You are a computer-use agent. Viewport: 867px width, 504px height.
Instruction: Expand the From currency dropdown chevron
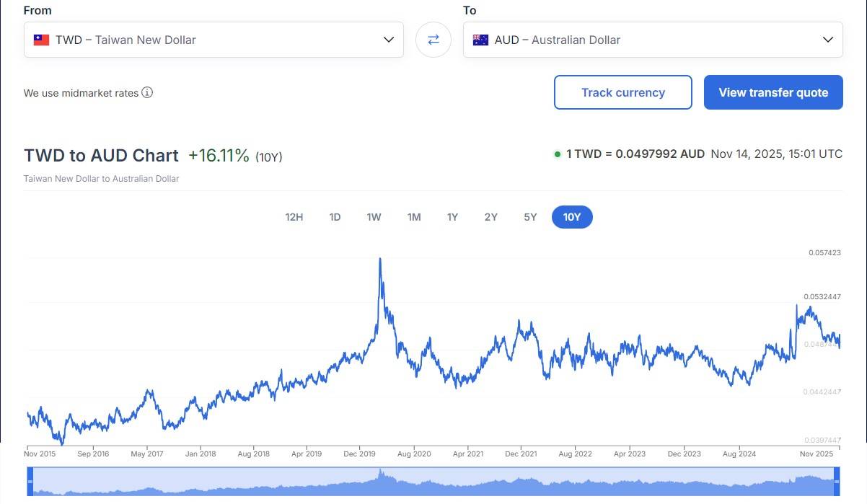pos(389,40)
